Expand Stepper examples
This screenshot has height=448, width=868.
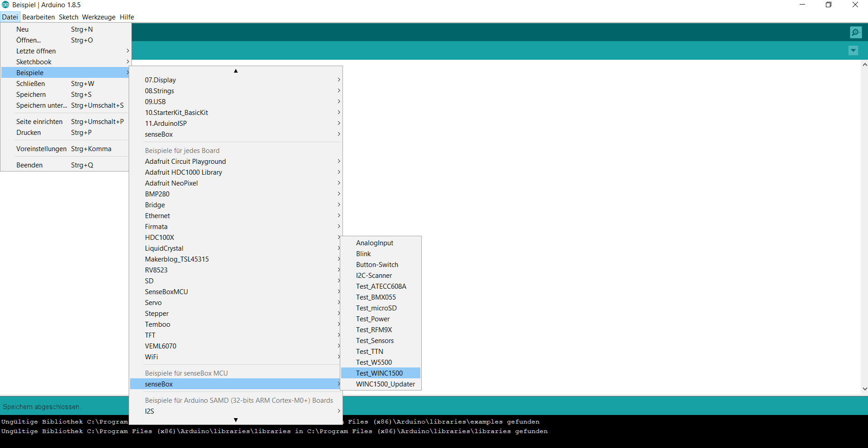pyautogui.click(x=236, y=314)
